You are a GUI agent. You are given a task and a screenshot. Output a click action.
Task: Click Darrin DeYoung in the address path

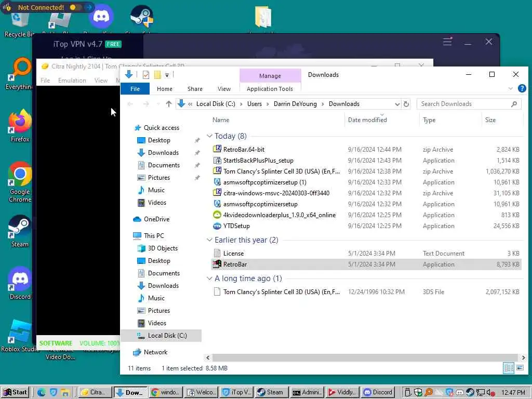click(295, 104)
